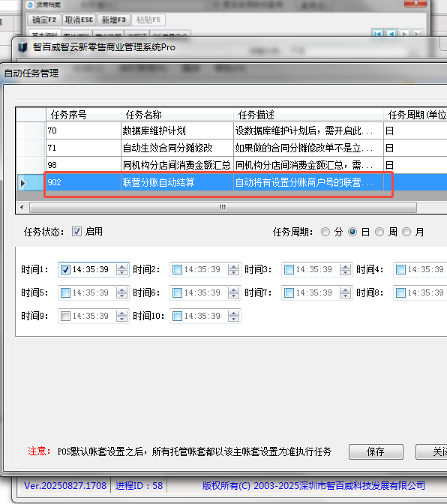
Task: Click the 时间9 spinner arrows
Action: coord(121,316)
